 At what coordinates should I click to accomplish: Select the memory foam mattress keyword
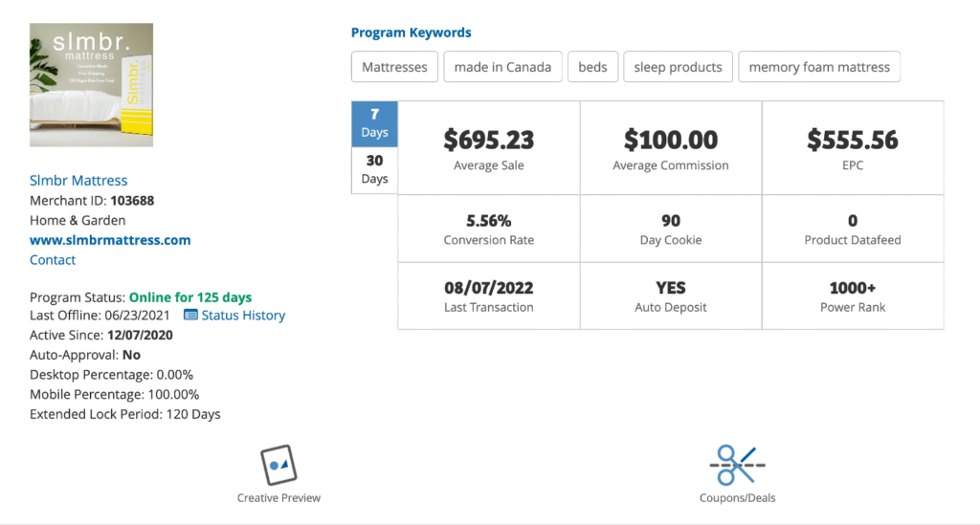pyautogui.click(x=819, y=67)
